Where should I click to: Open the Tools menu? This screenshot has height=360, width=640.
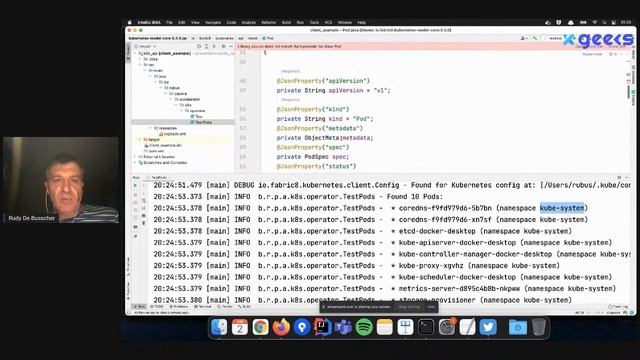pos(314,22)
